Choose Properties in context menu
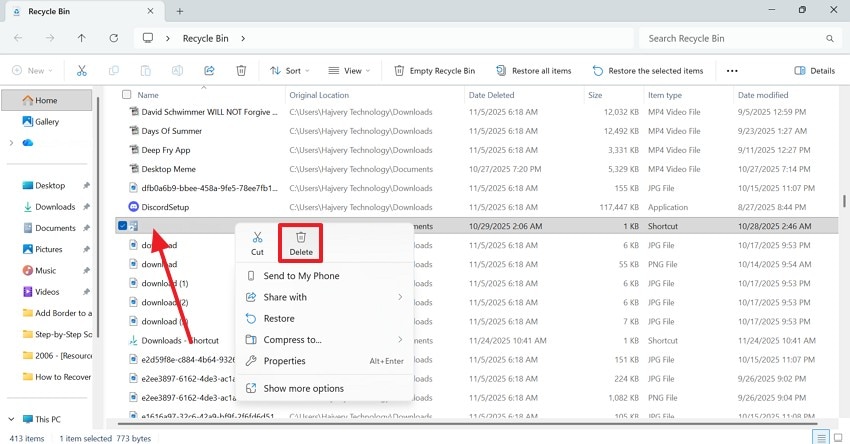Image resolution: width=850 pixels, height=444 pixels. pyautogui.click(x=324, y=361)
